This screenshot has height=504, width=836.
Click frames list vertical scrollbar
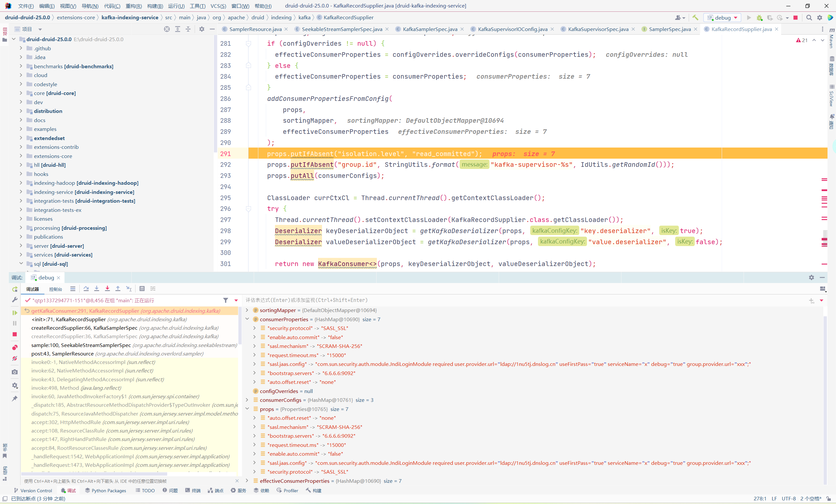click(240, 325)
